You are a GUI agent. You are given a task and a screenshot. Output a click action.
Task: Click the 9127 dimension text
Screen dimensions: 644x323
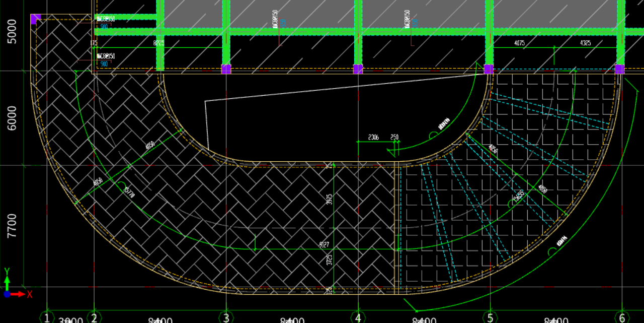(325, 245)
